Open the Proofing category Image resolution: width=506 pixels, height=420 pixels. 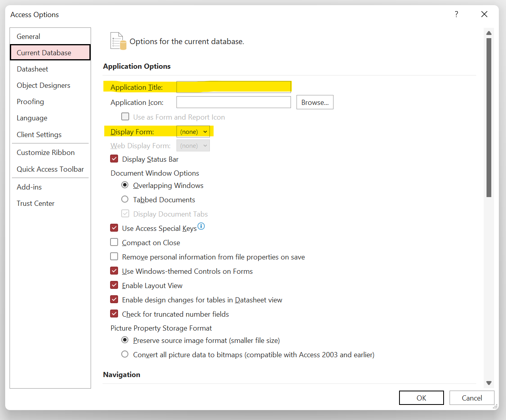[50, 101]
